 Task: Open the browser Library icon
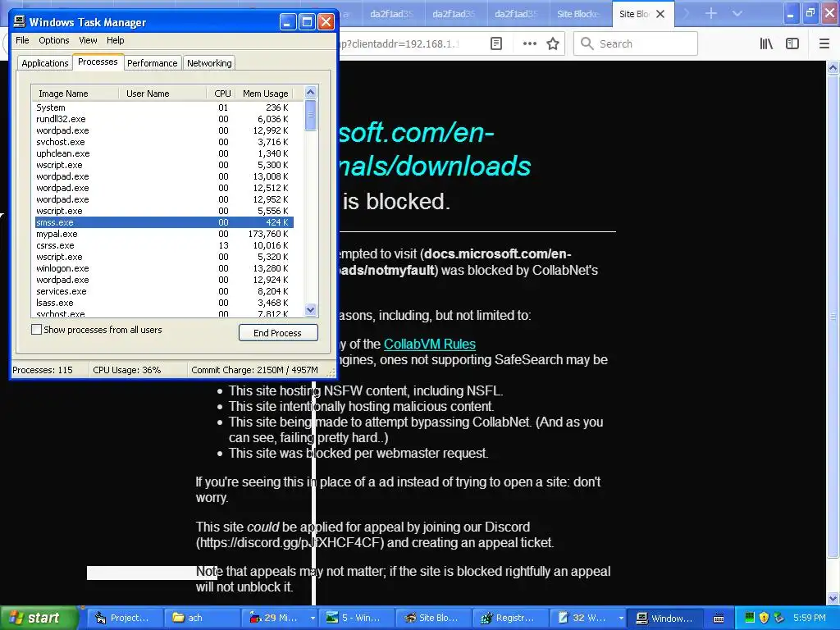click(766, 43)
